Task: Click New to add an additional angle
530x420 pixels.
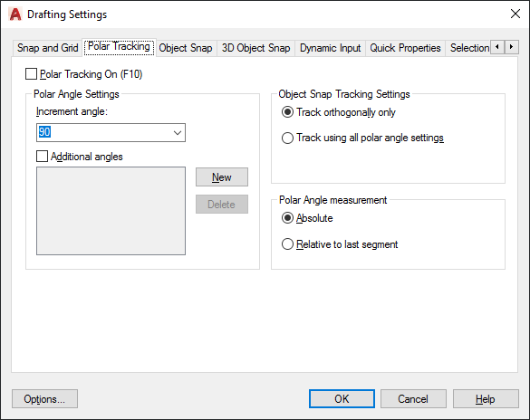Action: click(222, 177)
